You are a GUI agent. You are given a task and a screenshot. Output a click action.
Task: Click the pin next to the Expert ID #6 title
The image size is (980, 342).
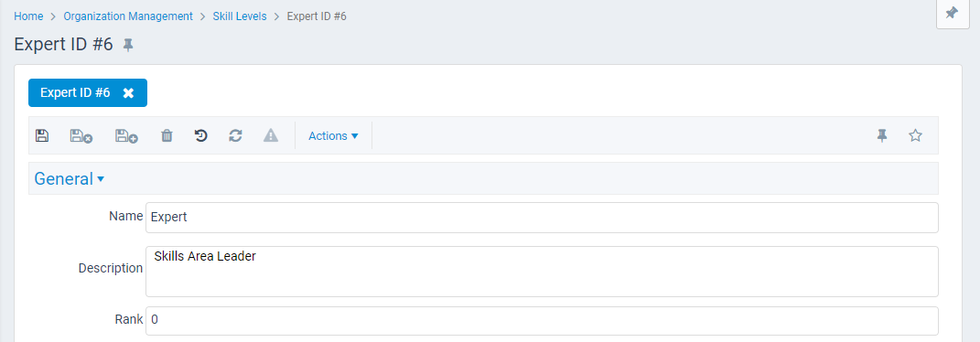(x=128, y=45)
